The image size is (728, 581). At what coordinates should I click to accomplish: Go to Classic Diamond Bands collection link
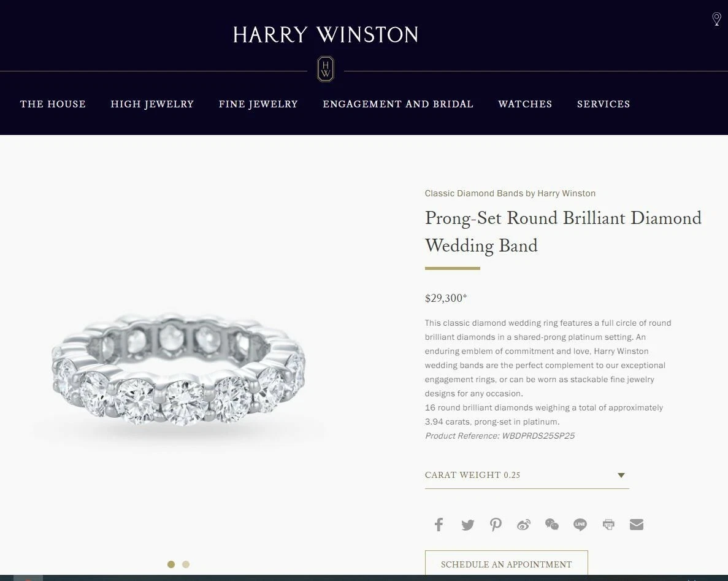[510, 193]
